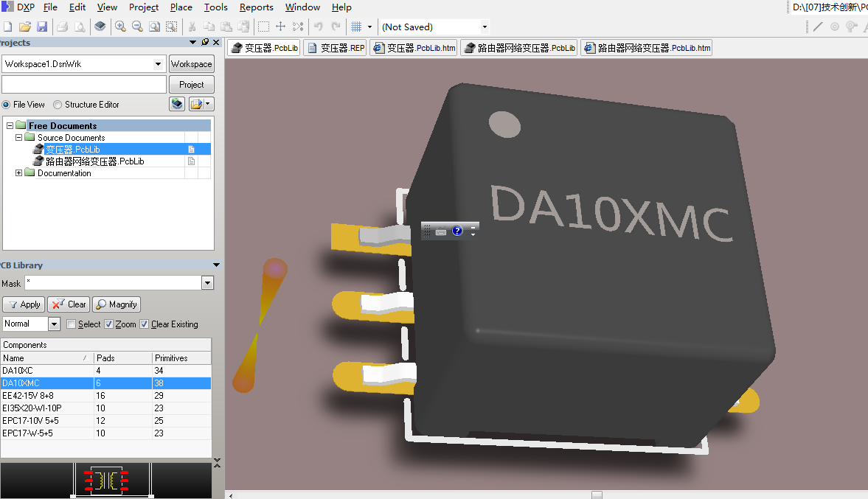Open the Reports menu

pyautogui.click(x=257, y=7)
